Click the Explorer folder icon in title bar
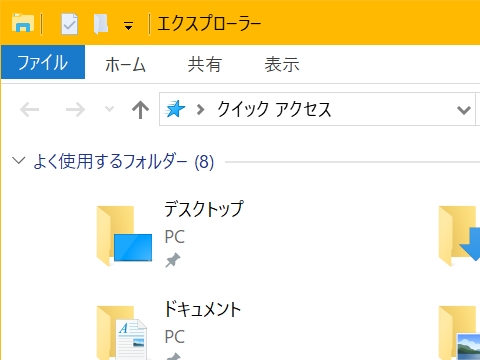Screen dimensions: 480x360 23,23
